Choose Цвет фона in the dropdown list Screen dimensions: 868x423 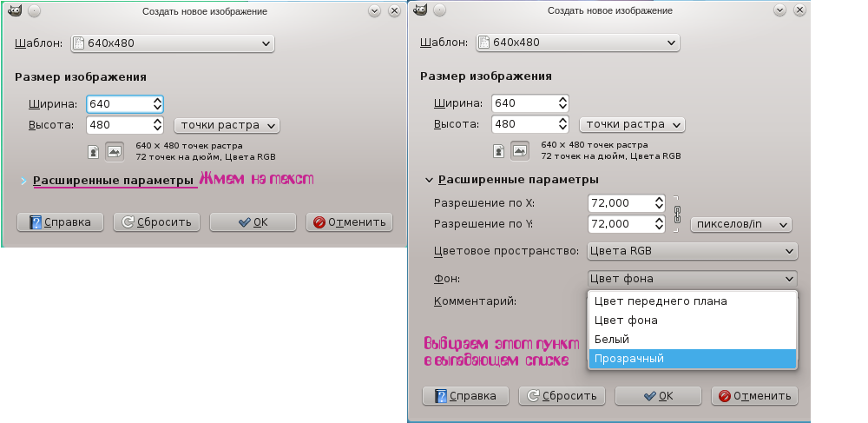pyautogui.click(x=692, y=321)
